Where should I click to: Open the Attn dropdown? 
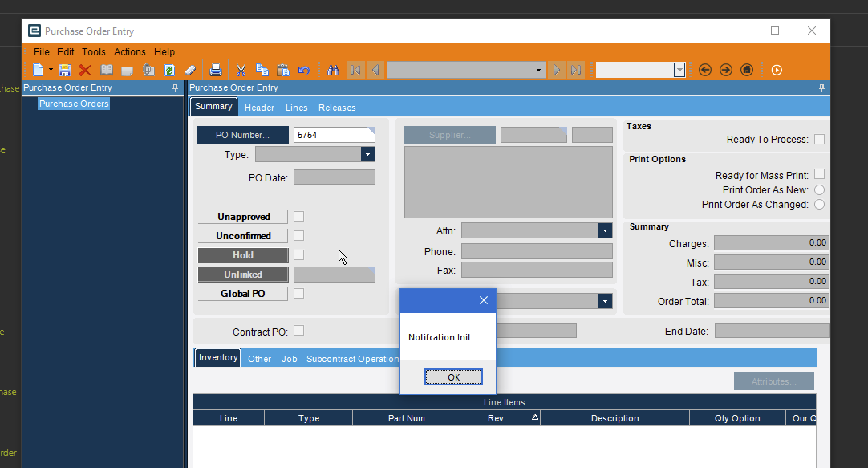click(x=605, y=230)
